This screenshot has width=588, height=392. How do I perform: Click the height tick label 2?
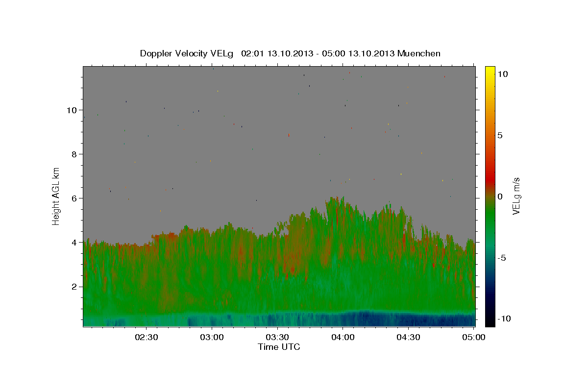point(74,286)
